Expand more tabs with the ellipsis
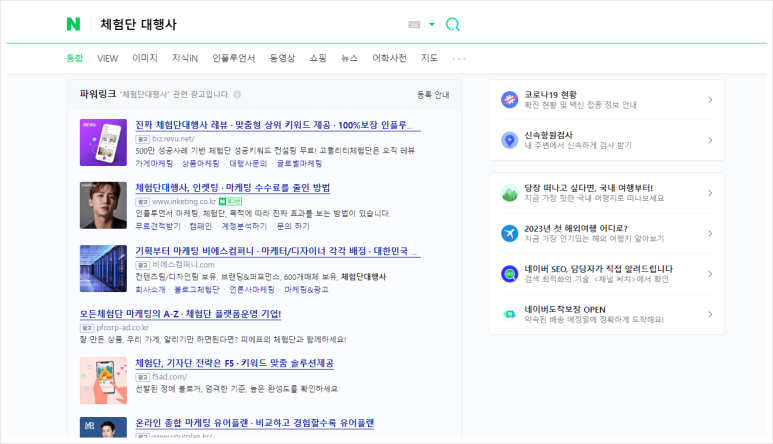The height and width of the screenshot is (444, 773). click(459, 59)
